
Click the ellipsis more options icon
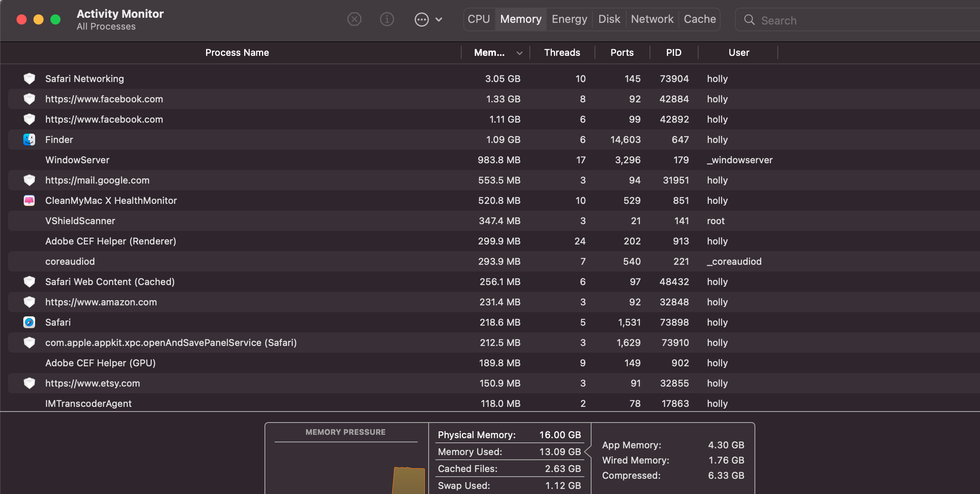pyautogui.click(x=421, y=19)
